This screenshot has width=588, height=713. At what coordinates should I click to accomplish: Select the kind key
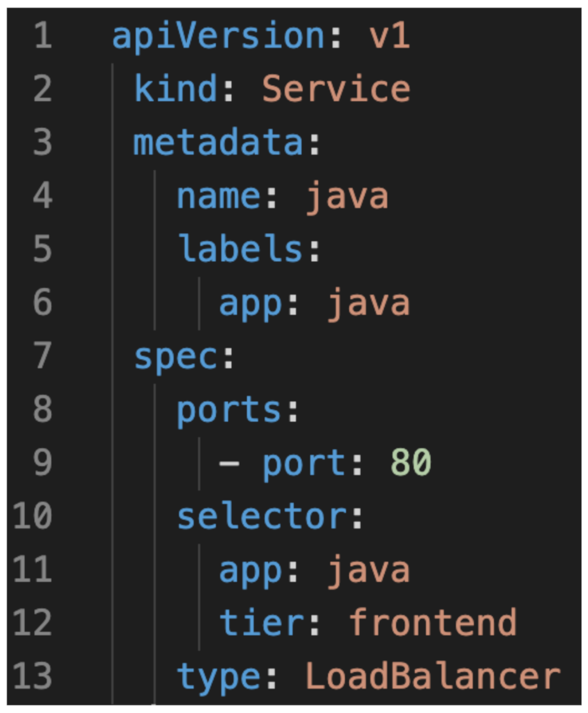[175, 90]
